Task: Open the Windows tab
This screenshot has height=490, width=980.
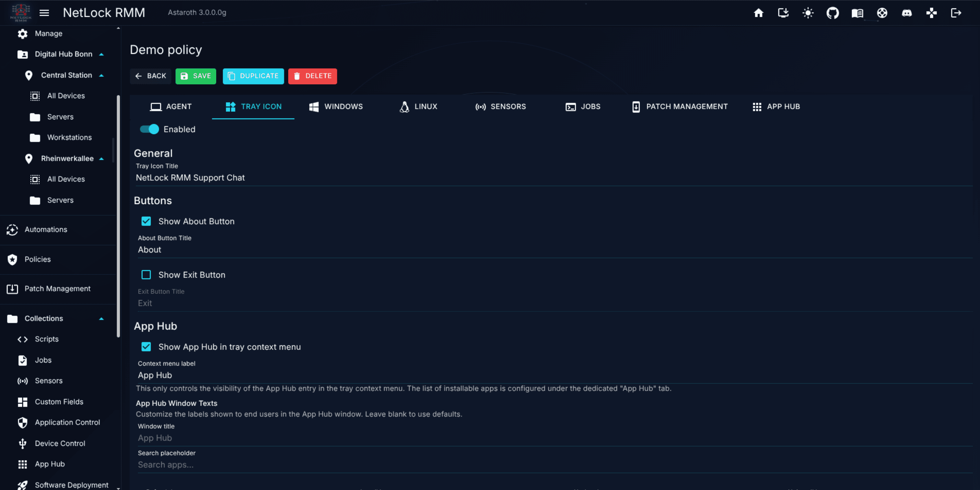Action: click(x=336, y=107)
